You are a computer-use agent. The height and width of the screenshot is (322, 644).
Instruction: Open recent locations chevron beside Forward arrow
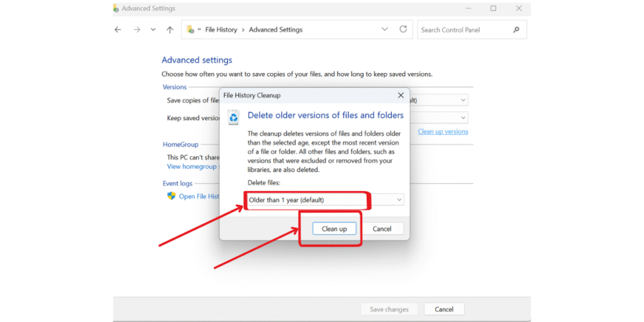click(x=153, y=30)
